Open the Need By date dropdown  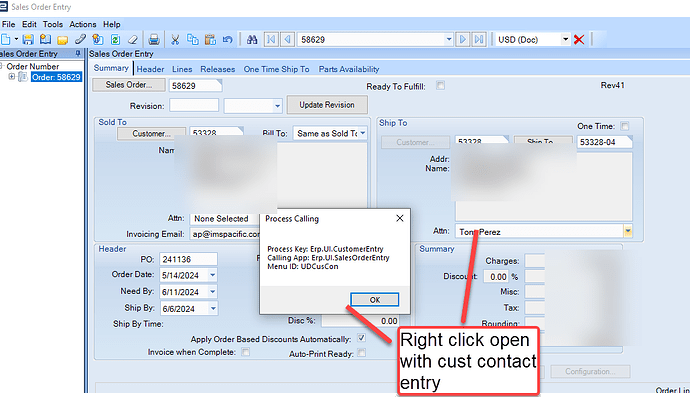[213, 292]
